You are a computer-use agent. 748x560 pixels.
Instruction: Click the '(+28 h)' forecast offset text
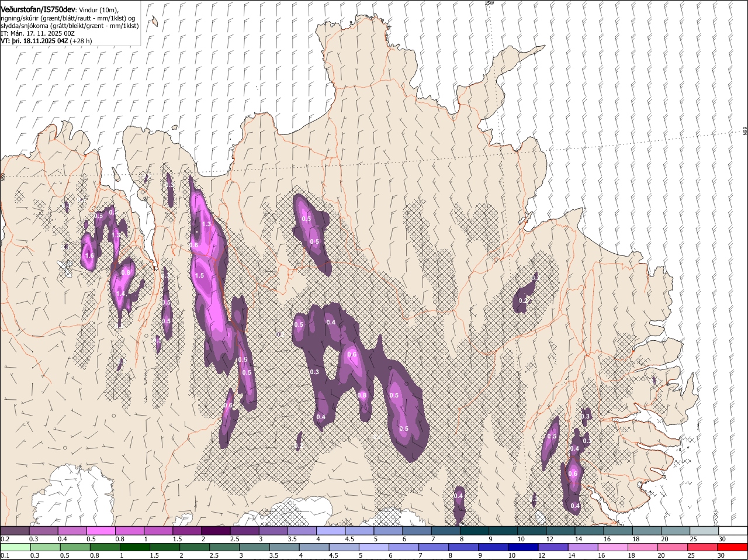click(x=81, y=41)
